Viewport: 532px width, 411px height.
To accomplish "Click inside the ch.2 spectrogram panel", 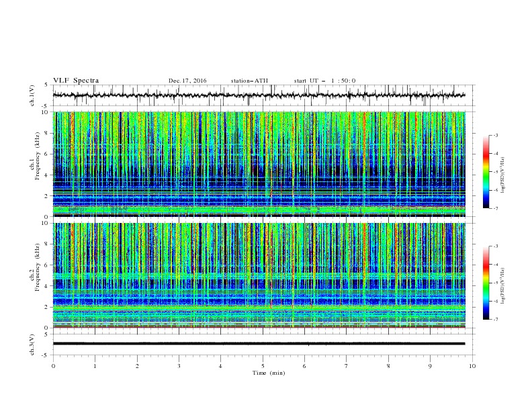I will pyautogui.click(x=259, y=275).
